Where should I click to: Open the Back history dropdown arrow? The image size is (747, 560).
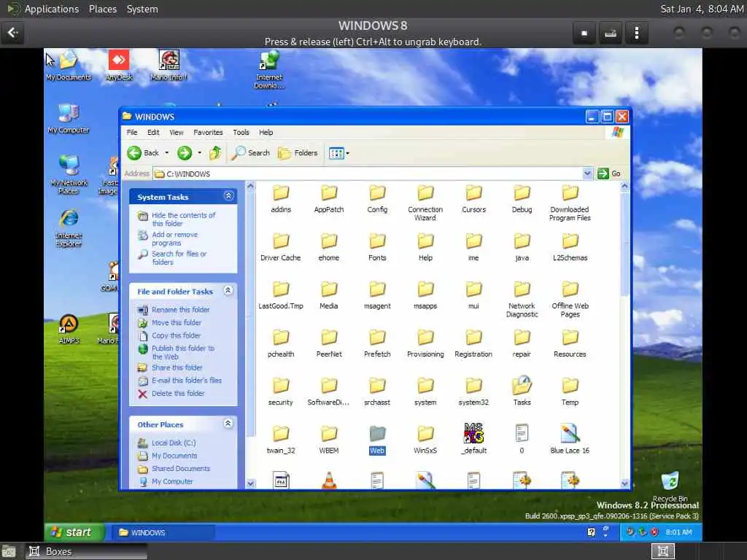click(167, 153)
